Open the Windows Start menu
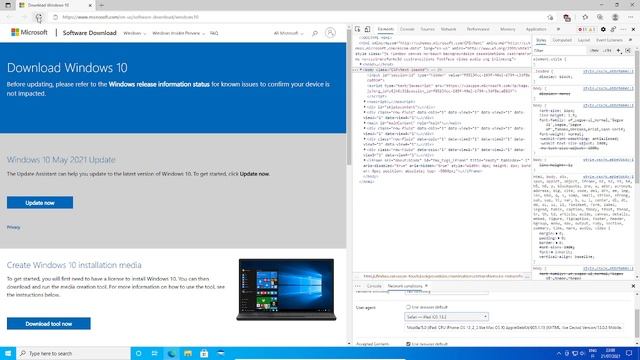Screen dimensions: 640x360 click(8, 353)
